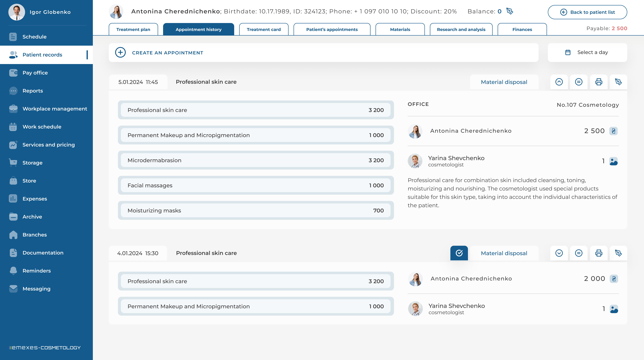This screenshot has width=644, height=360.
Task: Expand the 4.01.2024 appointment details
Action: [559, 253]
